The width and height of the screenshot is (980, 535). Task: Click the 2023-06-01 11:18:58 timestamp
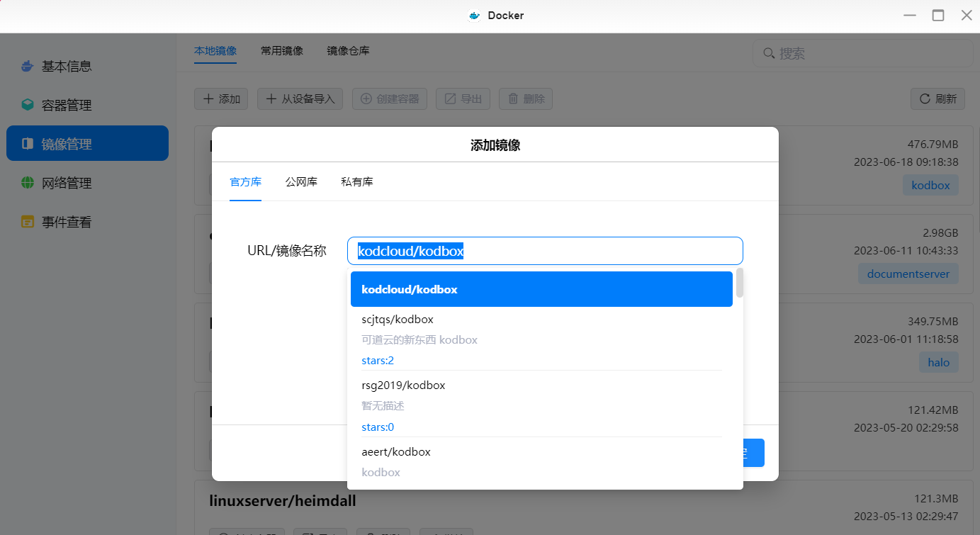906,339
